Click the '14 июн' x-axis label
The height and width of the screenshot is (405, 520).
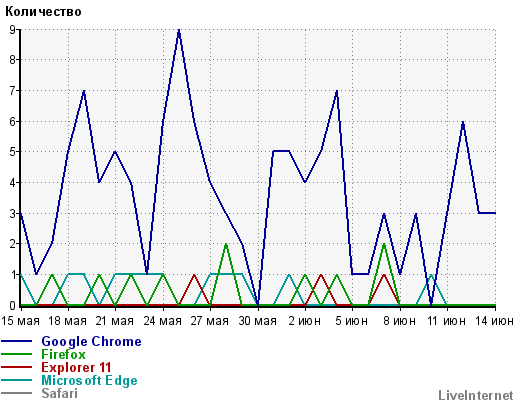tap(494, 321)
